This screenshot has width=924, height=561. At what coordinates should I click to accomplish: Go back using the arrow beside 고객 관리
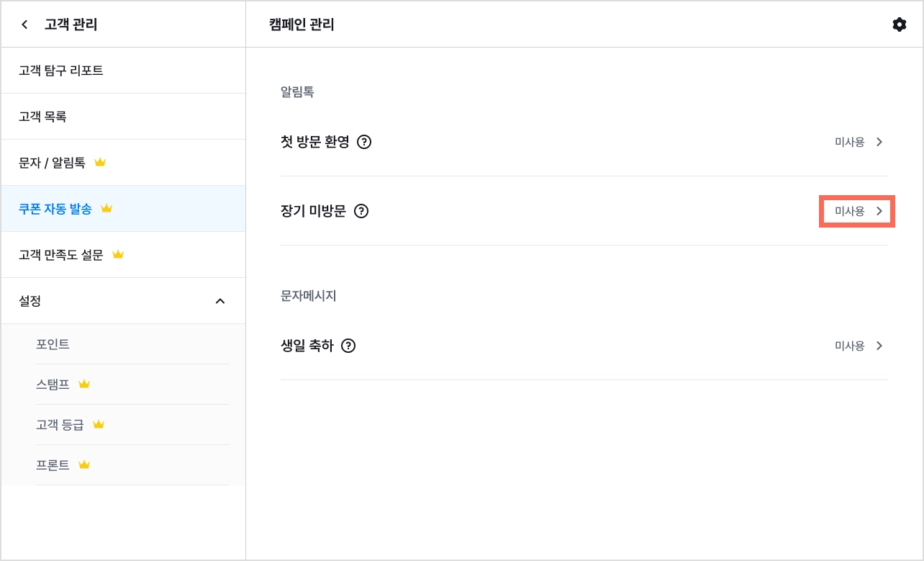[x=25, y=24]
